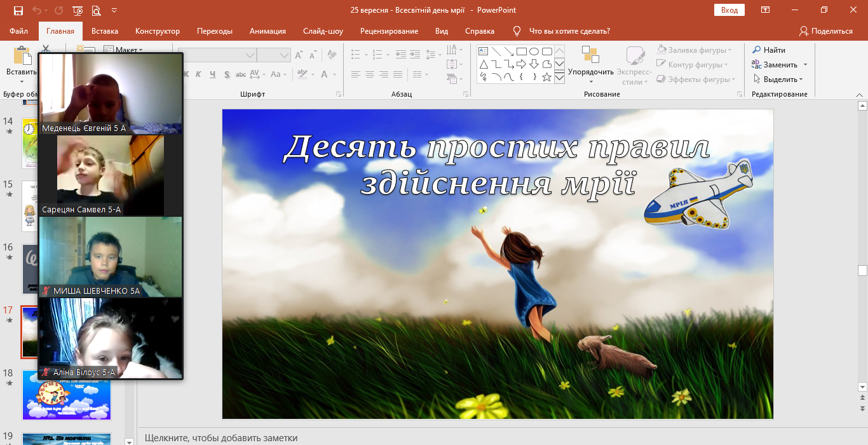Switch to the Вставка tab
The height and width of the screenshot is (445, 868).
(105, 31)
